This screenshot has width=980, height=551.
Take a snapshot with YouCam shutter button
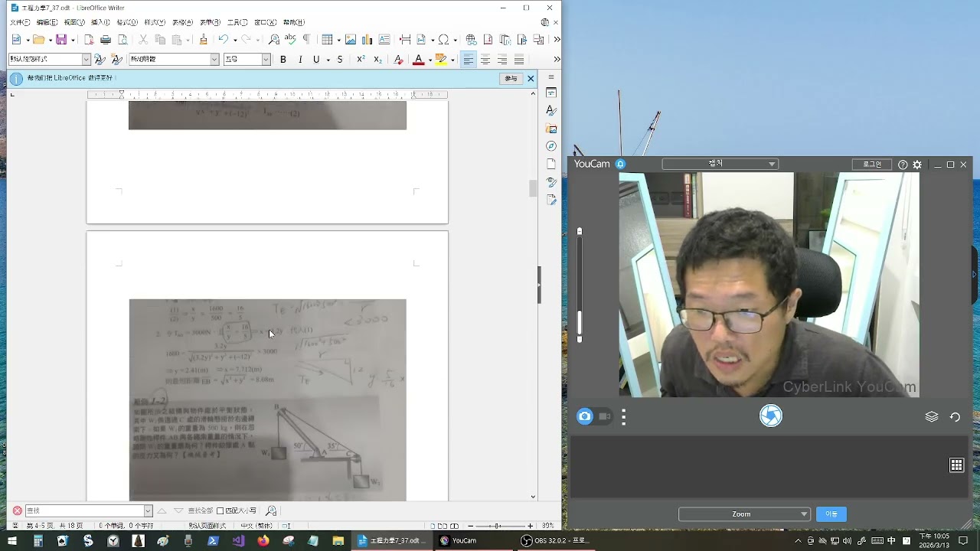[x=771, y=416]
